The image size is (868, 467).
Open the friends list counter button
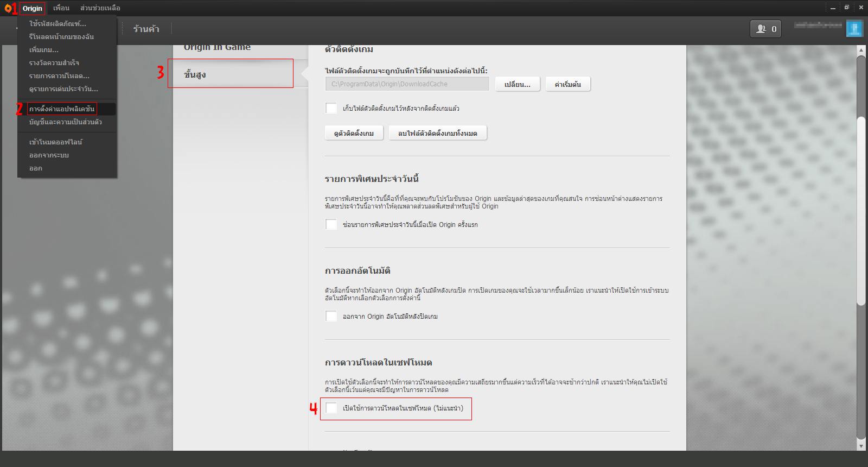coord(765,29)
